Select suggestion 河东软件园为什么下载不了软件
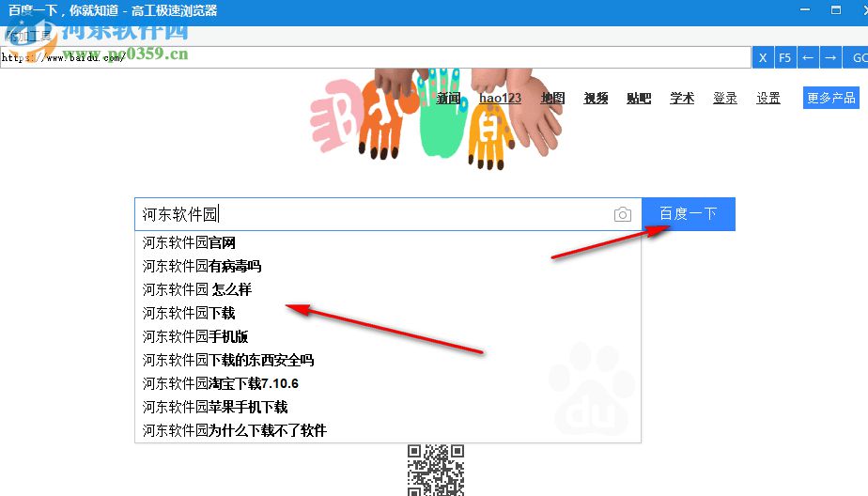This screenshot has height=496, width=868. [387, 430]
